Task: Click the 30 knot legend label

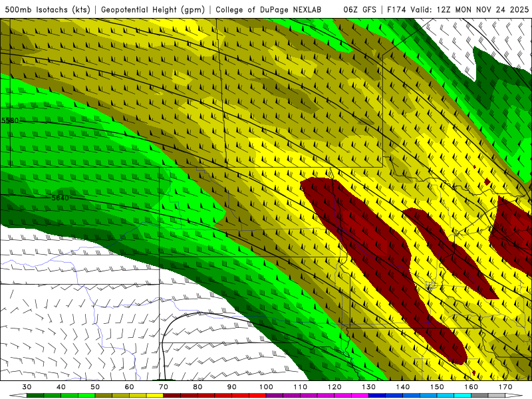Action: pos(27,387)
